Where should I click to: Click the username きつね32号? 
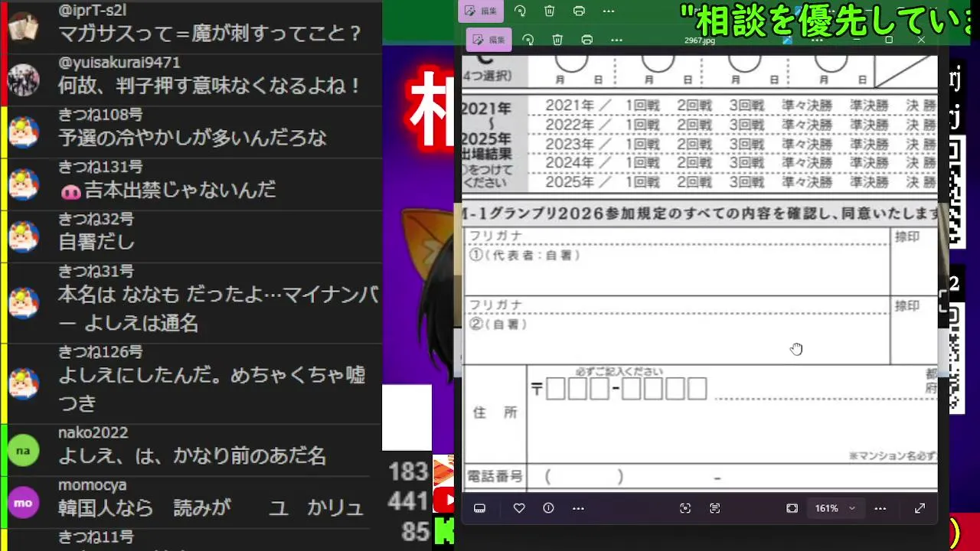[96, 219]
